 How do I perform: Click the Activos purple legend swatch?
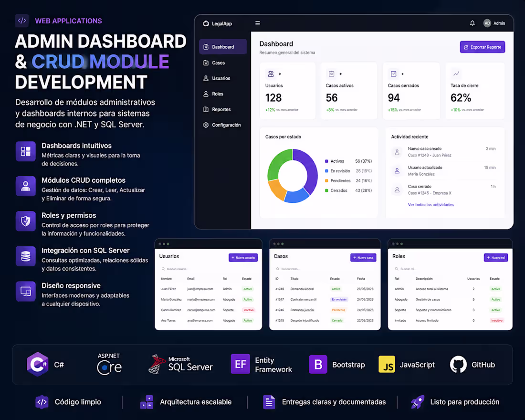(x=326, y=161)
